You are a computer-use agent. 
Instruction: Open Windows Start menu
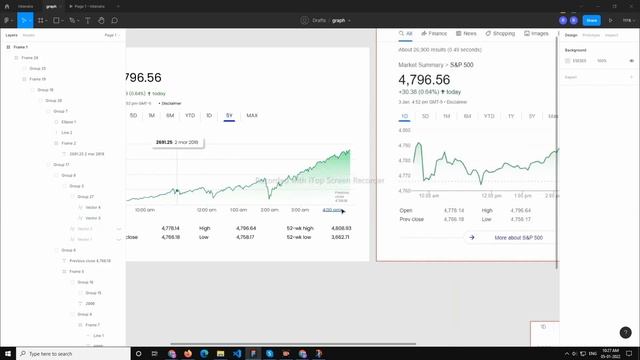(8, 353)
